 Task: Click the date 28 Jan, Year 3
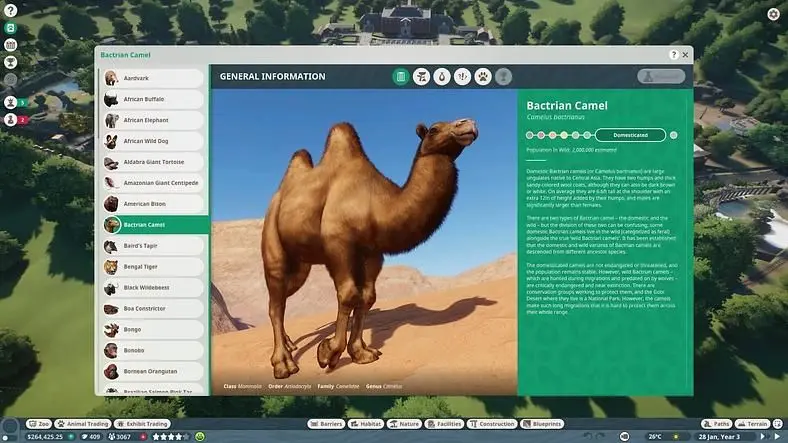click(719, 437)
